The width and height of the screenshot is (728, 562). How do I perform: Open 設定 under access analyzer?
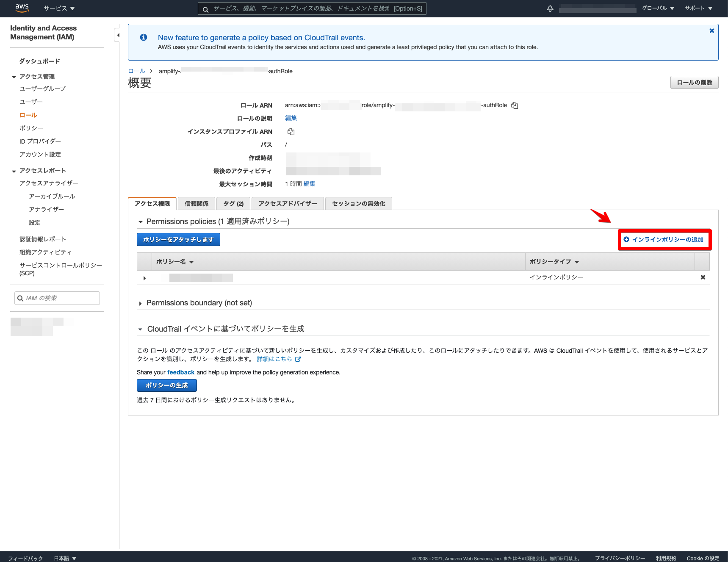tap(35, 223)
